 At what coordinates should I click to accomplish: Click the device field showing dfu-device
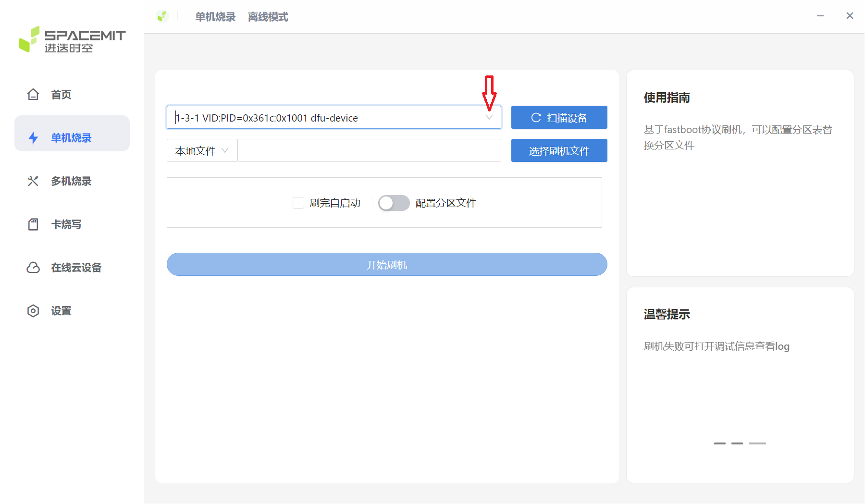click(334, 118)
